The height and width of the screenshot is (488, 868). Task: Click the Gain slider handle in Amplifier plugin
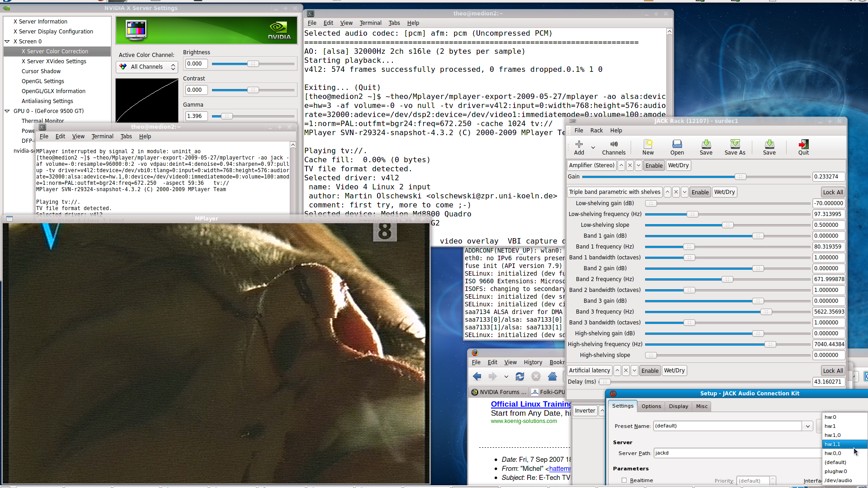point(740,177)
